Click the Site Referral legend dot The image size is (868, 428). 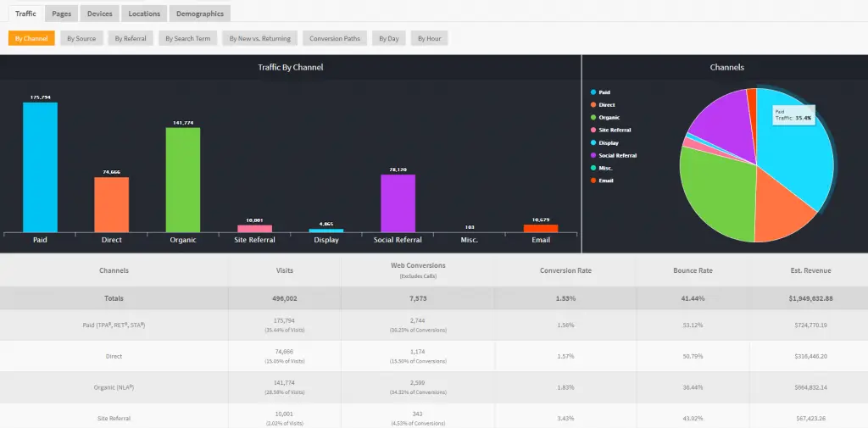[593, 131]
